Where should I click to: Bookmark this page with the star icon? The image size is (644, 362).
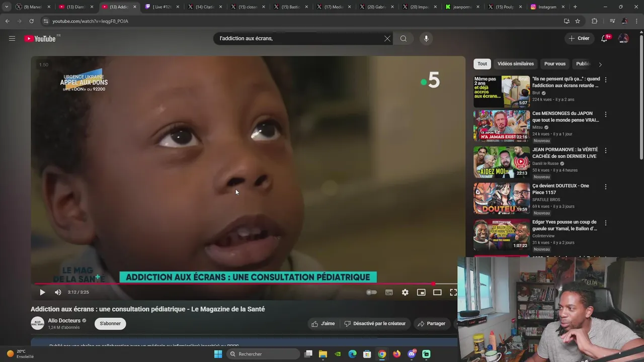578,21
